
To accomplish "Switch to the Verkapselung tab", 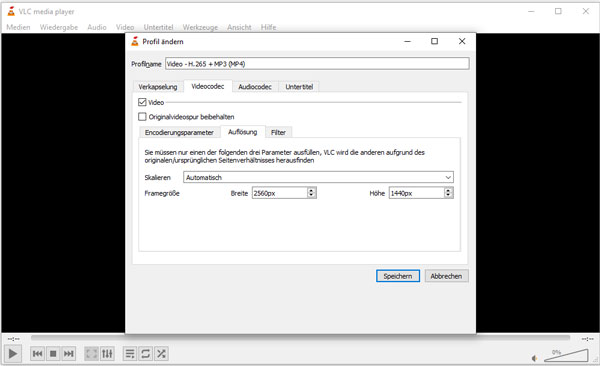I will point(158,87).
